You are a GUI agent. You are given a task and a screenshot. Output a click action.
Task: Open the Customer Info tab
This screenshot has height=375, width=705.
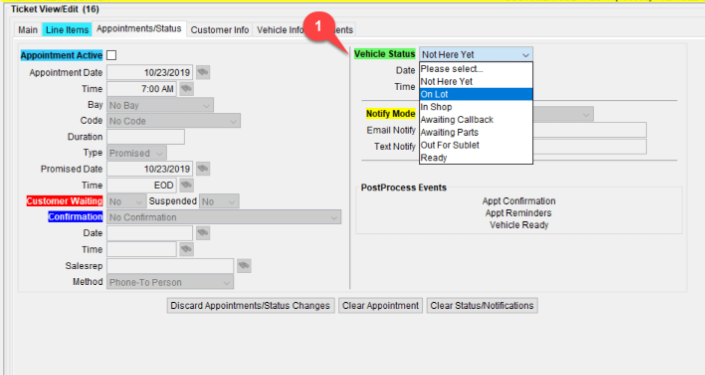click(x=219, y=30)
